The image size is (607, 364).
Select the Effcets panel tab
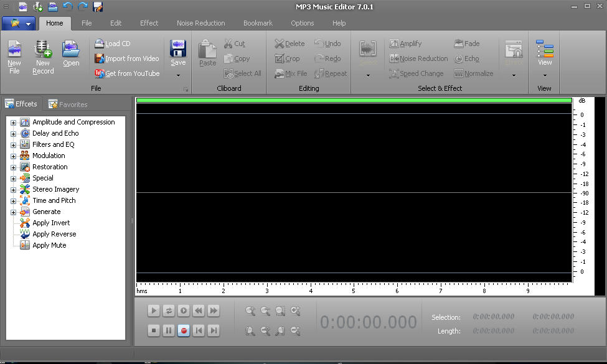click(x=21, y=104)
